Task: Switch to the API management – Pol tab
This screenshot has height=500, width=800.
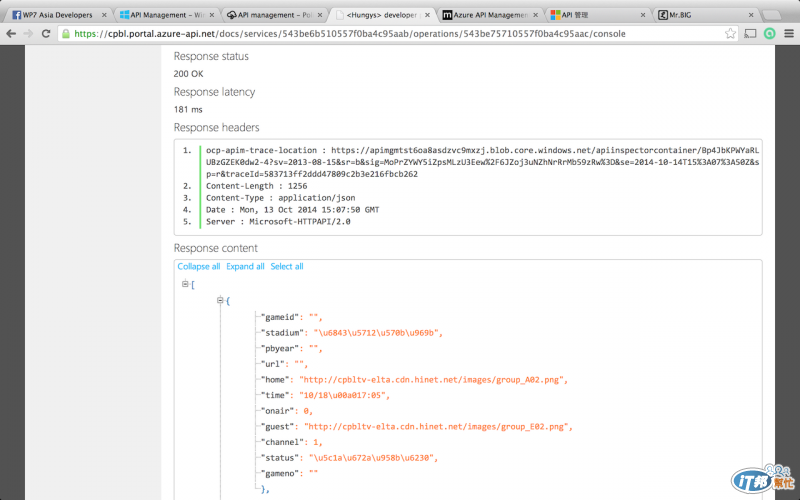Action: click(274, 15)
